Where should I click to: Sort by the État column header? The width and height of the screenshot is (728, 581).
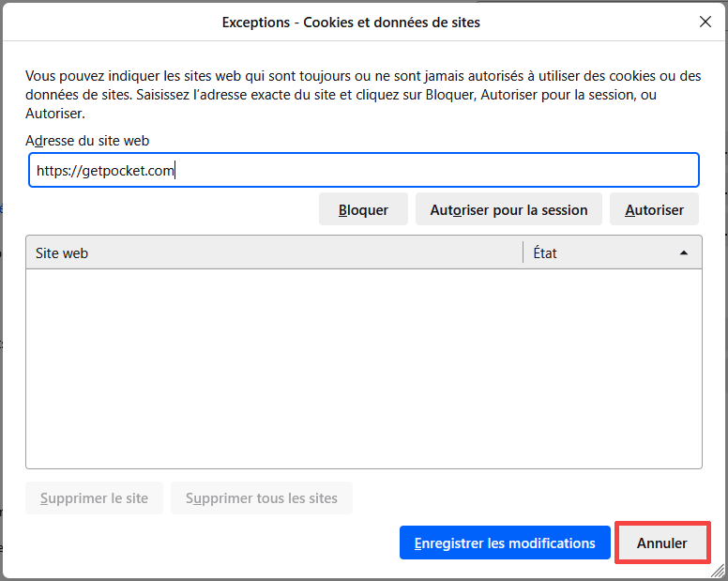(x=600, y=252)
